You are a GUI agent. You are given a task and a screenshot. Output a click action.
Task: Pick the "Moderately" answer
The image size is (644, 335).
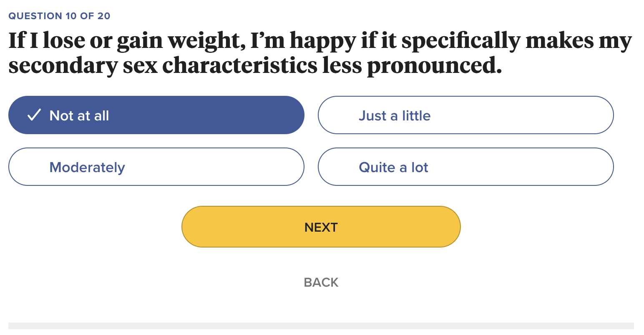156,167
